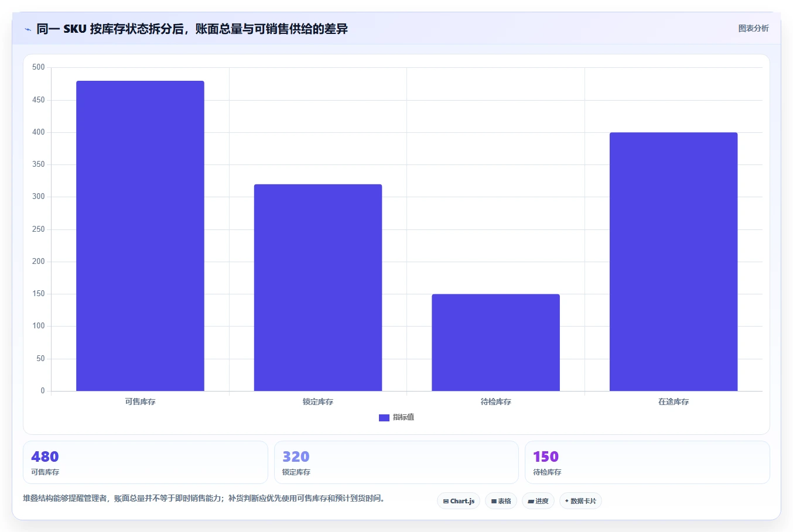Click the 150 y-axis tick label
Viewport: 793px width, 532px height.
point(39,294)
